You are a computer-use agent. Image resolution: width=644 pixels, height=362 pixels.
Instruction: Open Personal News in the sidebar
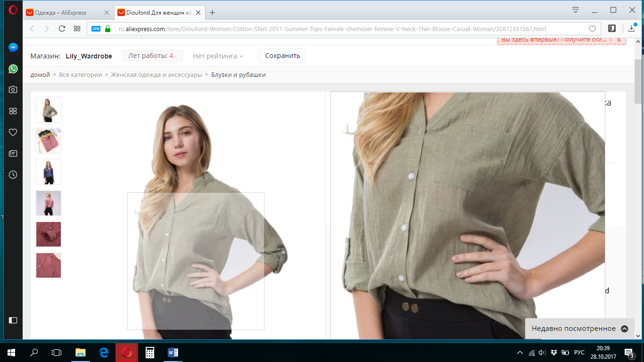click(13, 154)
